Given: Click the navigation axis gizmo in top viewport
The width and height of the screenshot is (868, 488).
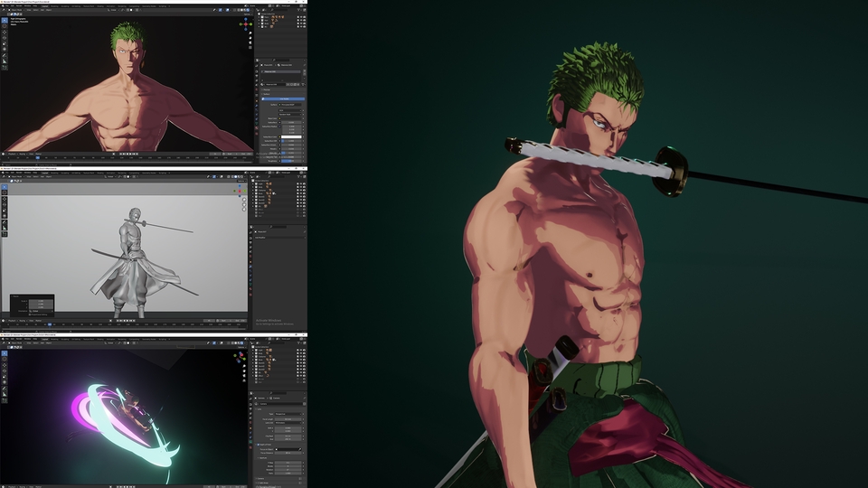Looking at the screenshot, I should click(x=245, y=23).
